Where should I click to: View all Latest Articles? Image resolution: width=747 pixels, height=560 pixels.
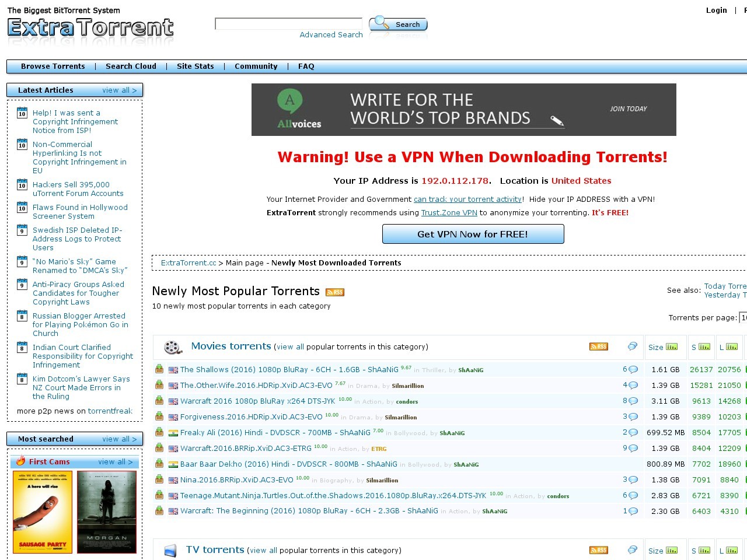[120, 90]
